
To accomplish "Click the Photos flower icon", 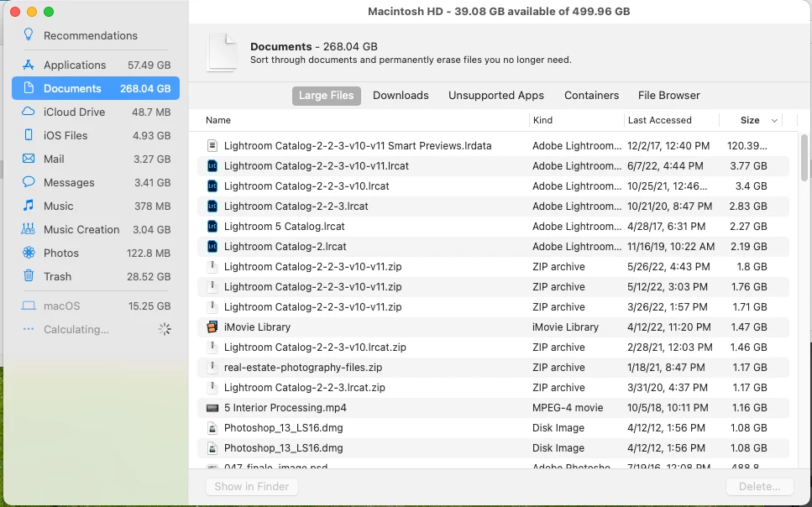I will click(29, 253).
